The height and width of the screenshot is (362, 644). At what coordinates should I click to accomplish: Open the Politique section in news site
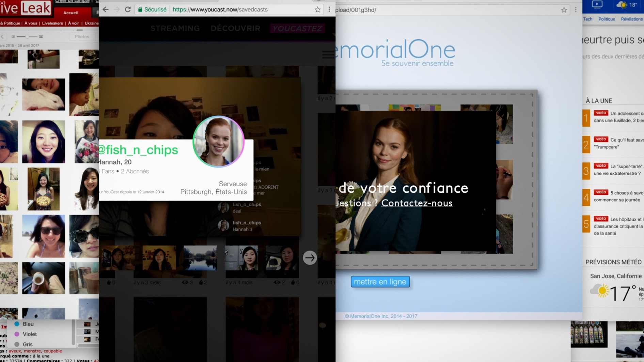[x=607, y=19]
